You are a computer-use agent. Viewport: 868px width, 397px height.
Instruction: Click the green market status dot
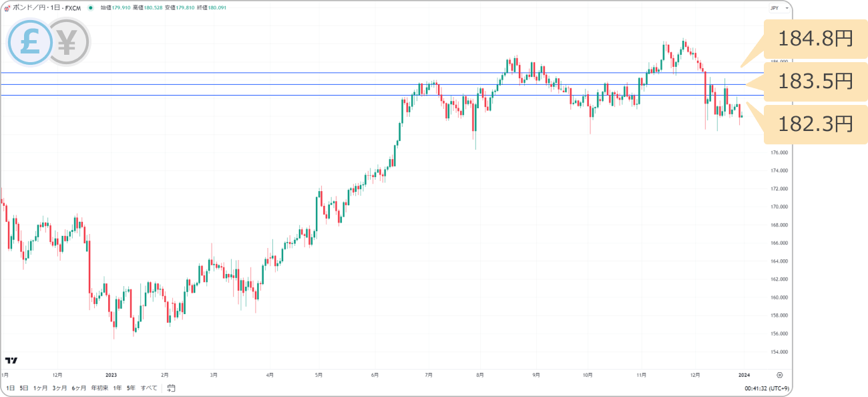tap(90, 8)
